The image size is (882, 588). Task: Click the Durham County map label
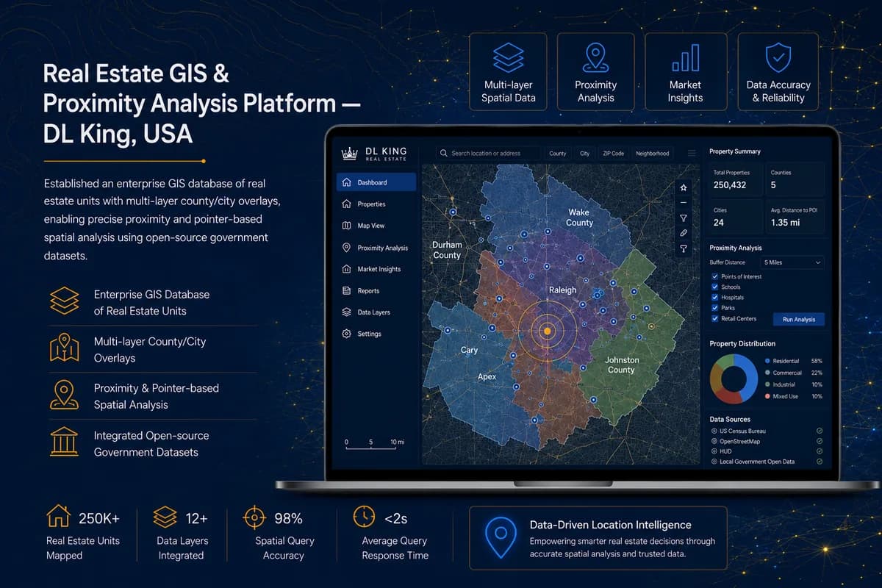[x=447, y=250]
